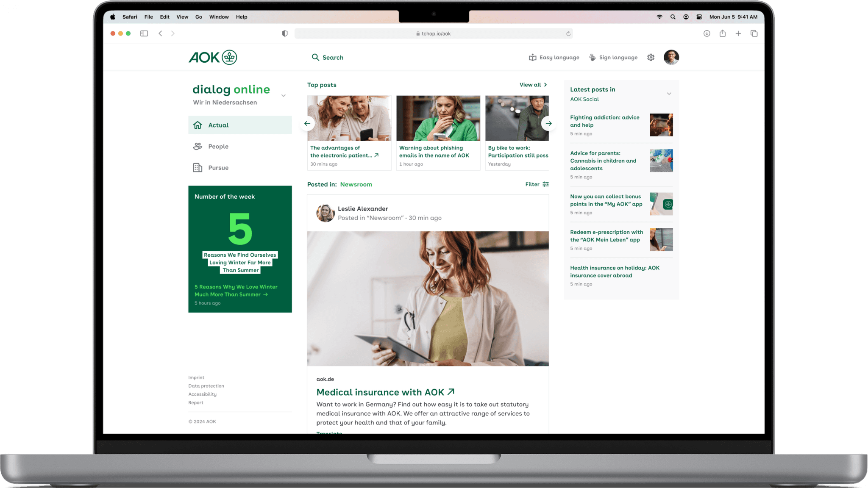868x488 pixels.
Task: Expand the dialog online dropdown menu
Action: pos(284,95)
